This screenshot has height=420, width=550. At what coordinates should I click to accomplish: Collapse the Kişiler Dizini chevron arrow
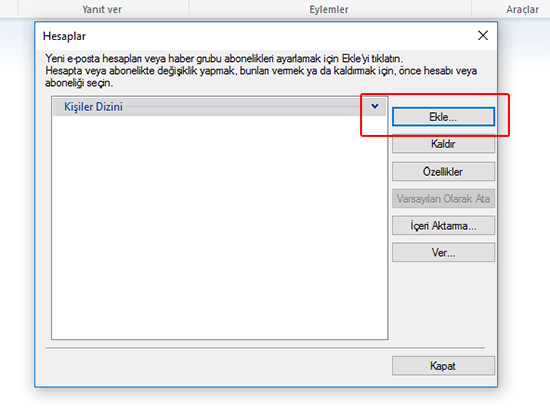pos(375,106)
